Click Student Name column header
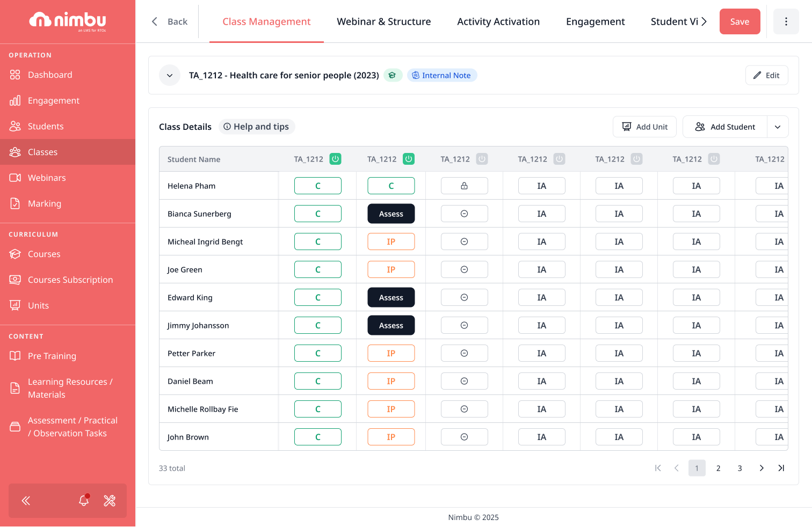The image size is (812, 527). (194, 159)
